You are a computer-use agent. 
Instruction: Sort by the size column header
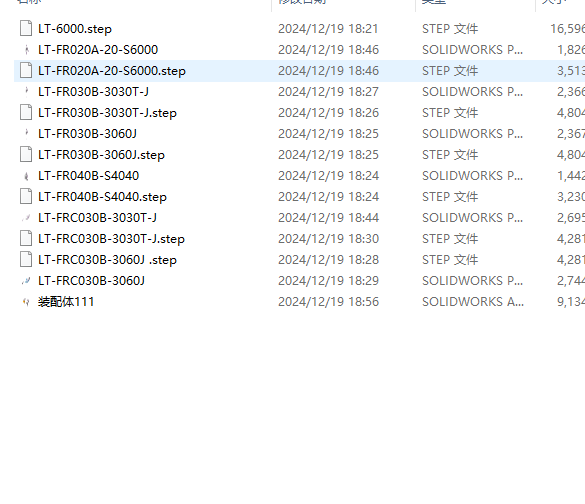554,1
